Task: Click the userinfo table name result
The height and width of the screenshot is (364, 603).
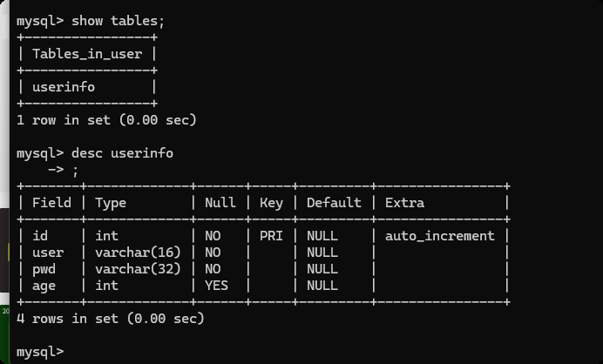Action: click(63, 87)
